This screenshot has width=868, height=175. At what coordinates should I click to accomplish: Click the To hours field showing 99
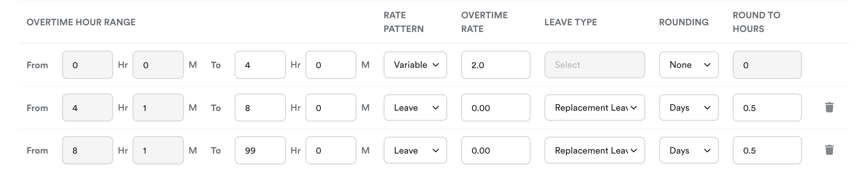[x=260, y=150]
